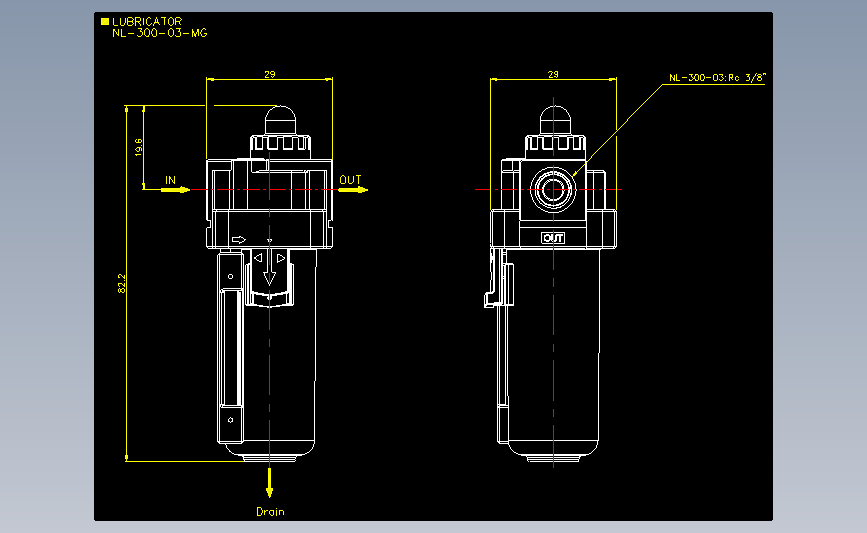
Task: Click the drain arrow pointing downward
Action: coord(269,482)
